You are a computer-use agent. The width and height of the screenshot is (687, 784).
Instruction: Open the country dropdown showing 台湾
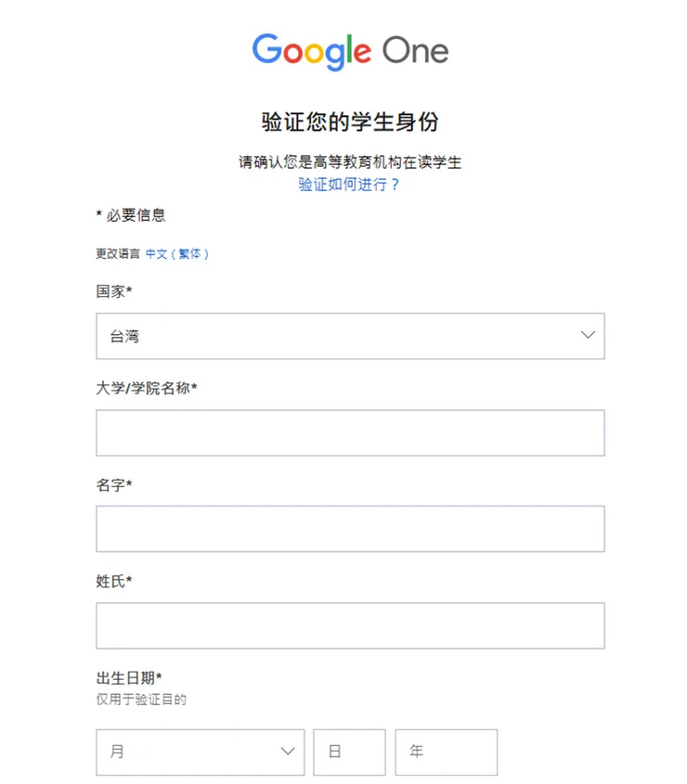(350, 336)
